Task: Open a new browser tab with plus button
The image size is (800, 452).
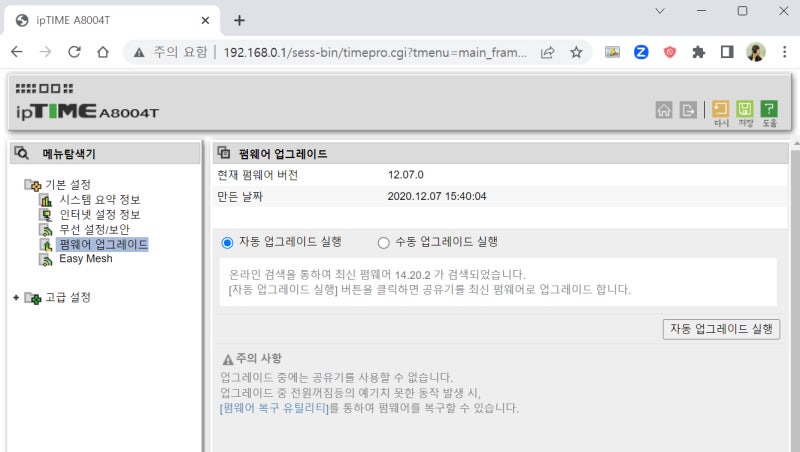Action: coord(239,20)
